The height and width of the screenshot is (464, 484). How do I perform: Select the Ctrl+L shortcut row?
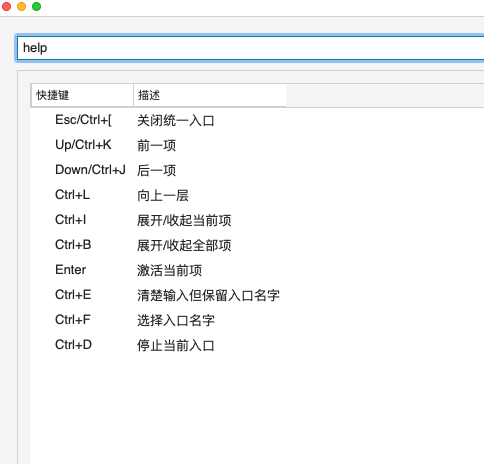click(257, 195)
